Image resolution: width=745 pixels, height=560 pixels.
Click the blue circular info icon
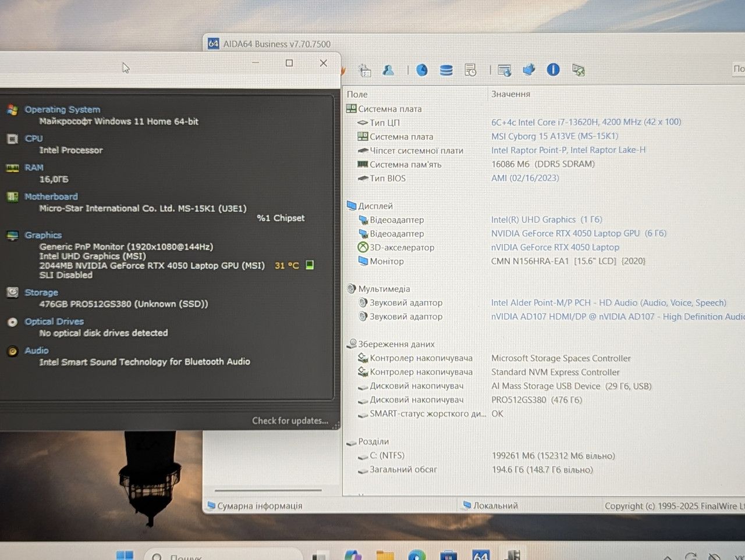pyautogui.click(x=553, y=70)
